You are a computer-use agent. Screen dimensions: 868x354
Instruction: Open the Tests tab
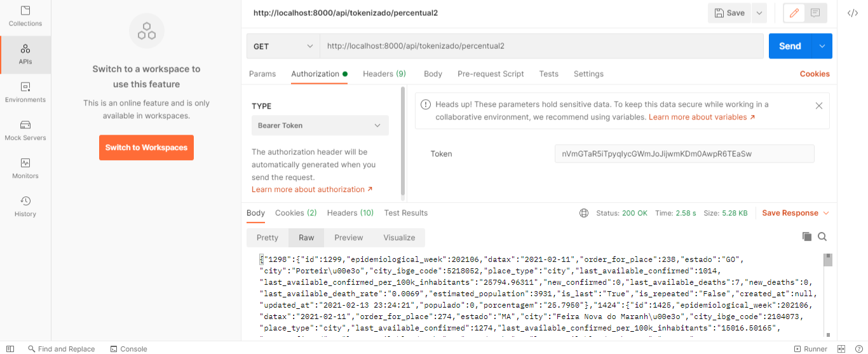pos(548,74)
